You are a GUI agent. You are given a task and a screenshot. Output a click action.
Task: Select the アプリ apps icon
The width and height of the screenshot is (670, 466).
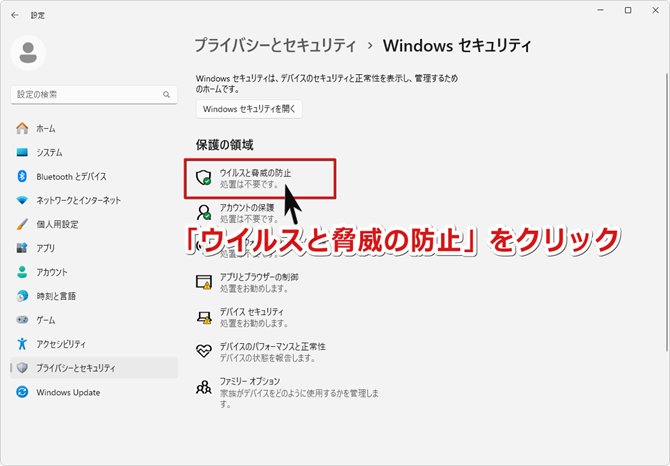click(x=22, y=248)
